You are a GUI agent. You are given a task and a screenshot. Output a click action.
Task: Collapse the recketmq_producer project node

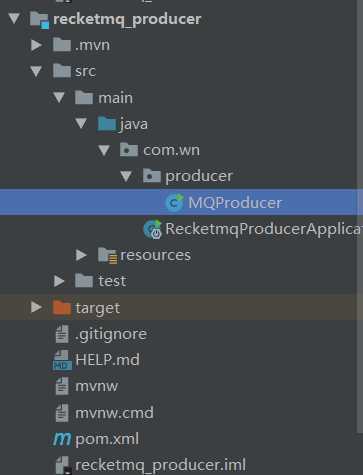[x=14, y=18]
